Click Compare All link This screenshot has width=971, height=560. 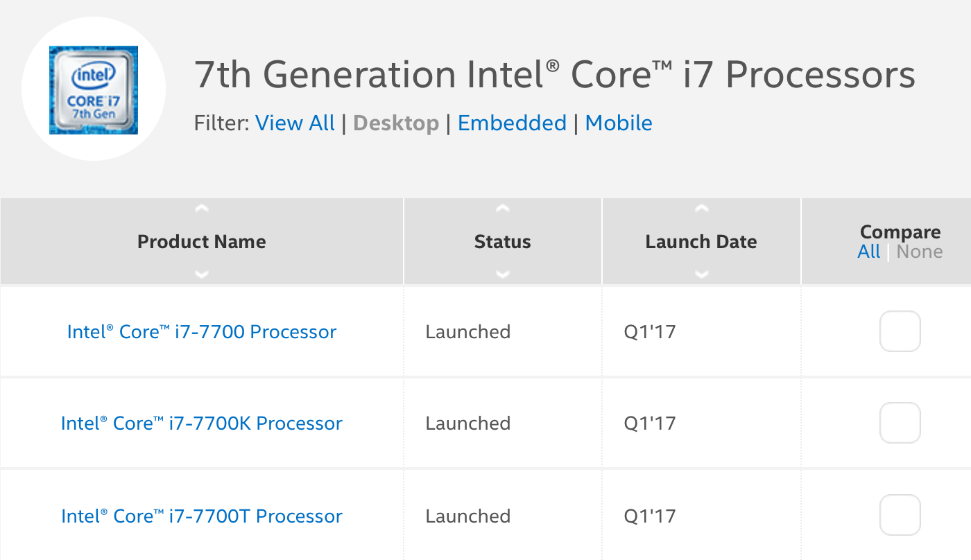(x=868, y=252)
